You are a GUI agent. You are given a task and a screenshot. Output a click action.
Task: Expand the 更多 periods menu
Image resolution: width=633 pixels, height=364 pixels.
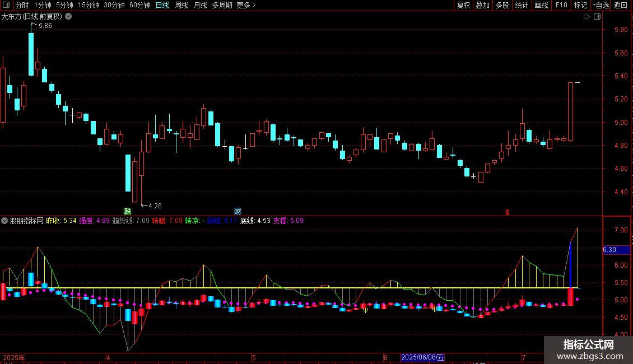pyautogui.click(x=246, y=5)
